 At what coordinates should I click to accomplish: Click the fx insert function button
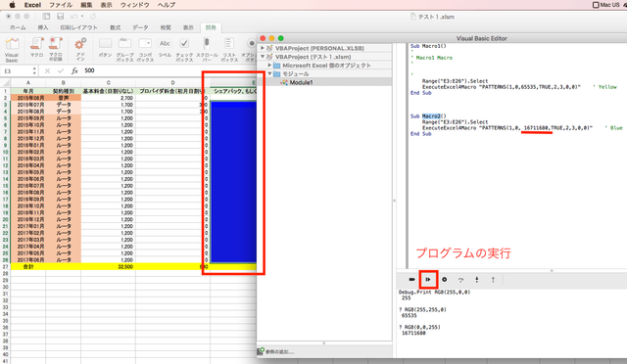(x=74, y=70)
